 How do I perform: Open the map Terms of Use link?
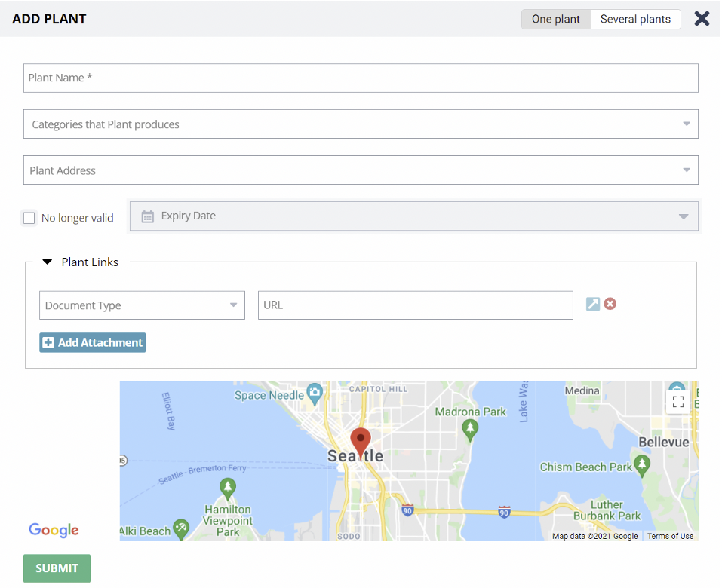670,536
